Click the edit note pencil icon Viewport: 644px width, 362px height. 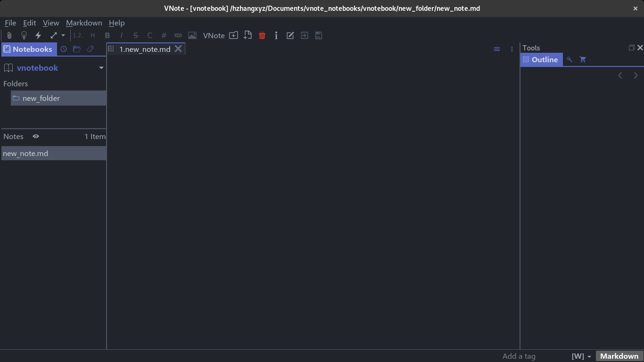pos(290,35)
